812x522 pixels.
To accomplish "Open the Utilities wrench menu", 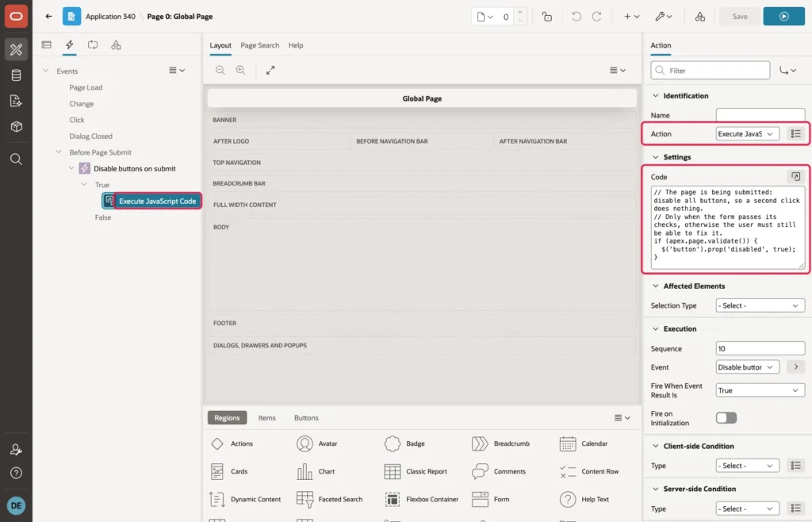I will click(x=663, y=17).
